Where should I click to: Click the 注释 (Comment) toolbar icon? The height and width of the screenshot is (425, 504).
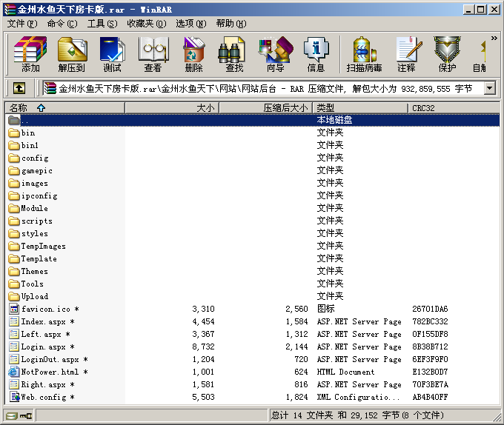pos(406,54)
